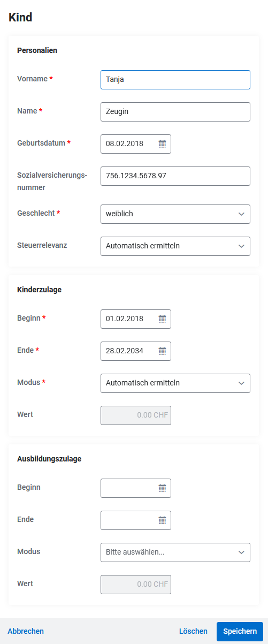This screenshot has width=268, height=644.
Task: Click the Speichern button
Action: [x=240, y=631]
